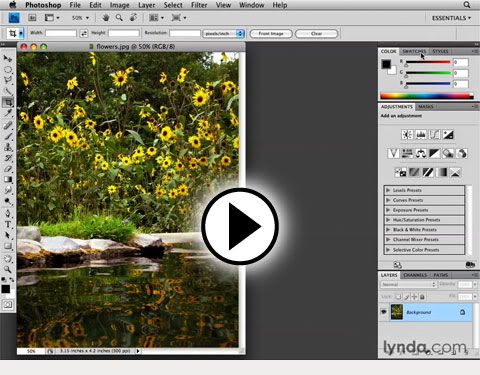Select the Eyedropper tool
Screen dimensions: 480x375
click(8, 113)
